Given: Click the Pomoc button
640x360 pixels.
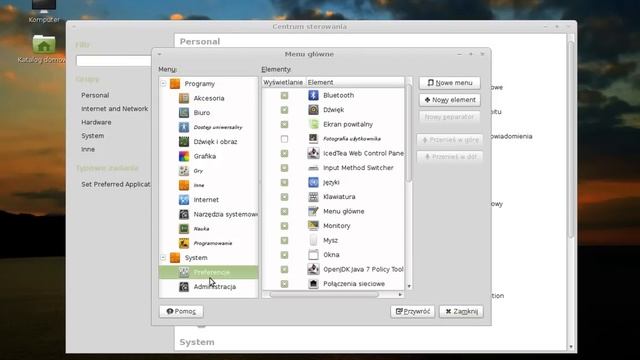Looking at the screenshot, I should click(181, 311).
